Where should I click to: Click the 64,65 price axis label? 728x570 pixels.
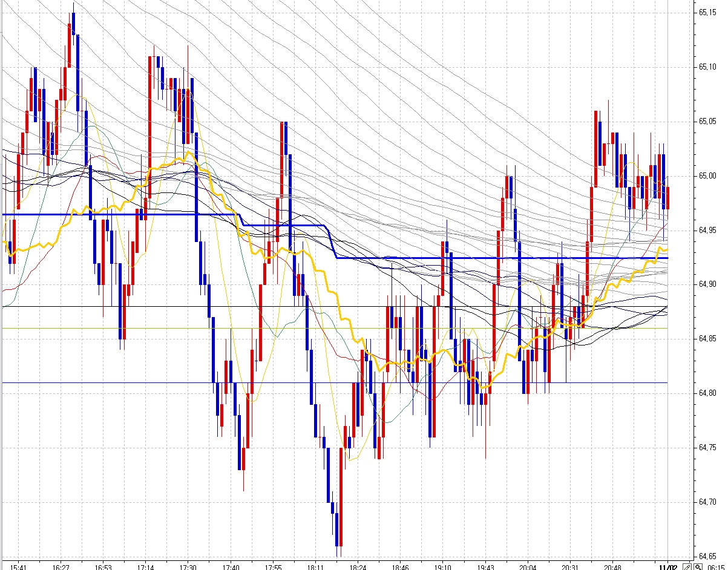pyautogui.click(x=707, y=556)
